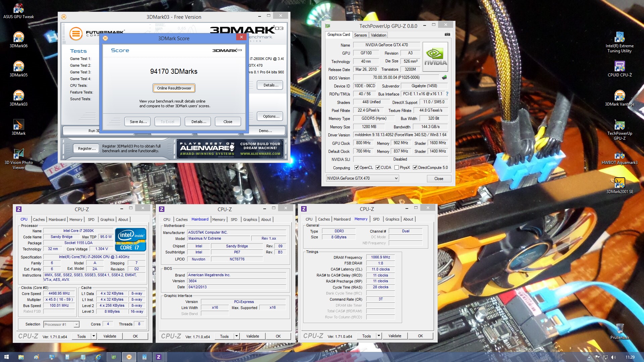Toggle the DirectCompute 5.0 checkbox
The width and height of the screenshot is (644, 362).
click(415, 168)
